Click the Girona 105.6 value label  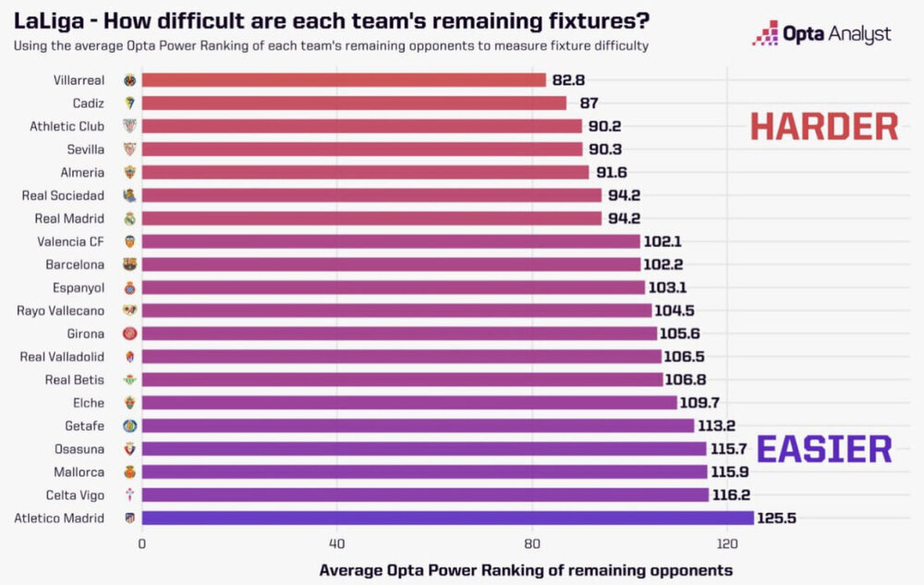[x=679, y=334]
